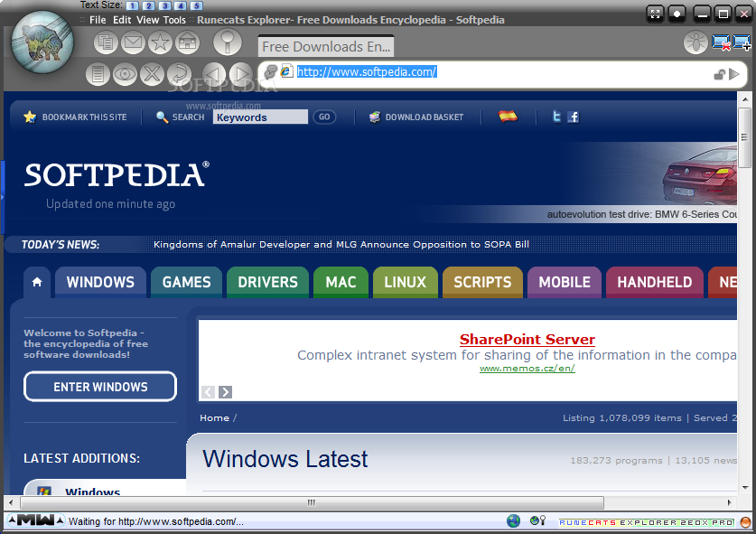Show next ad with right chevron

click(x=225, y=392)
